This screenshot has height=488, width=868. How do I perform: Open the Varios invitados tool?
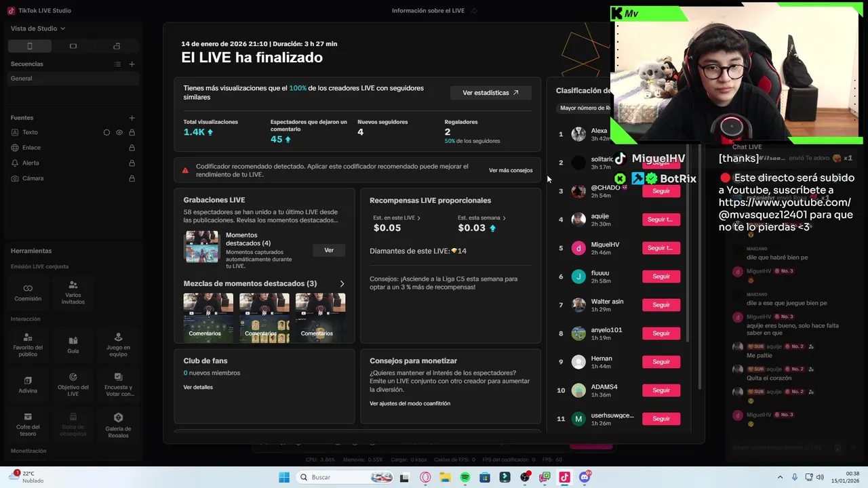point(73,293)
